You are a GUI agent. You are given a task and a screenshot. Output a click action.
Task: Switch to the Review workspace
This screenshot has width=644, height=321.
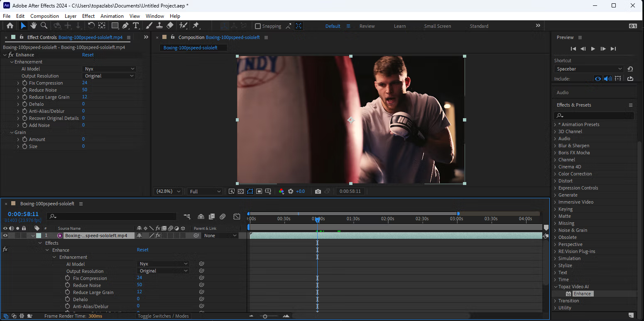pyautogui.click(x=367, y=26)
